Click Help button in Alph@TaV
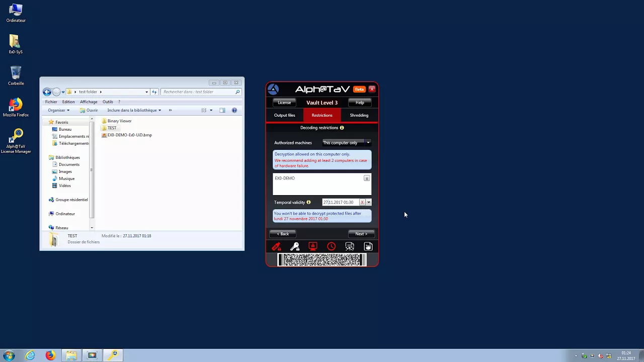644x362 pixels. 360,103
